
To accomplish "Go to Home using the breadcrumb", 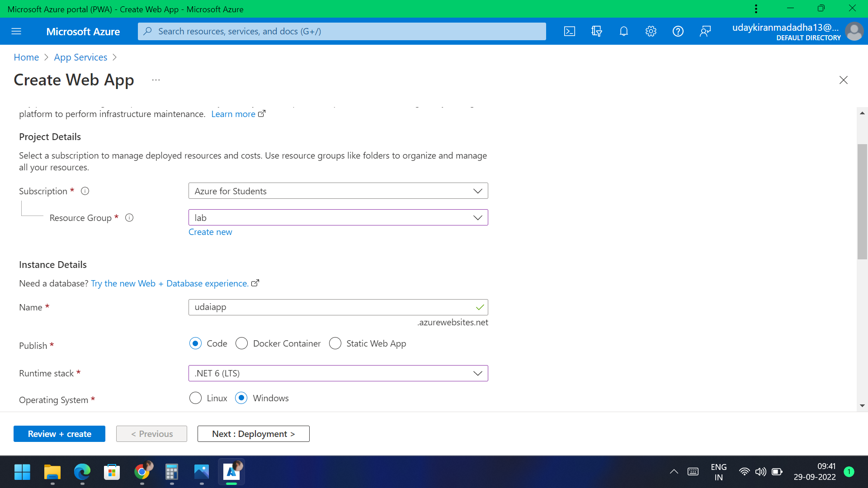I will (26, 57).
